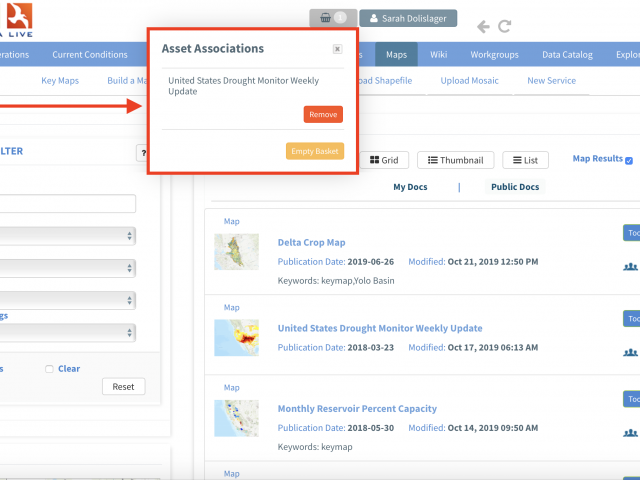Click group icon on Drought Monitor row
Screen dimensions: 640x480
(630, 352)
